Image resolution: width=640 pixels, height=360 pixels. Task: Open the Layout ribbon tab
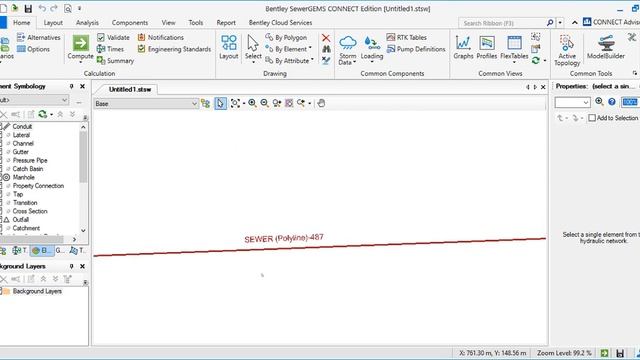[x=53, y=23]
